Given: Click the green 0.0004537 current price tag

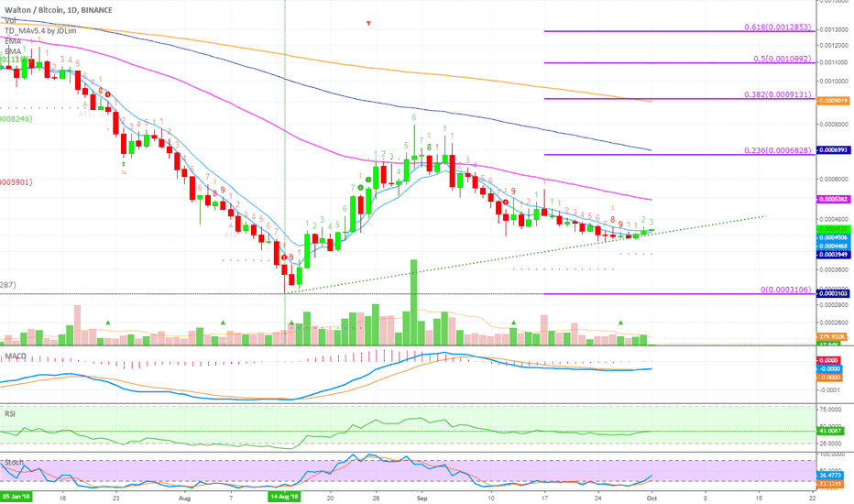Looking at the screenshot, I should click(x=833, y=229).
